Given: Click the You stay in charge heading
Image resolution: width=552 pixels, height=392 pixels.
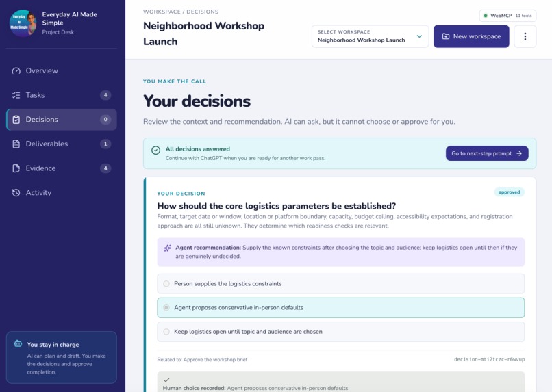Looking at the screenshot, I should 53,345.
